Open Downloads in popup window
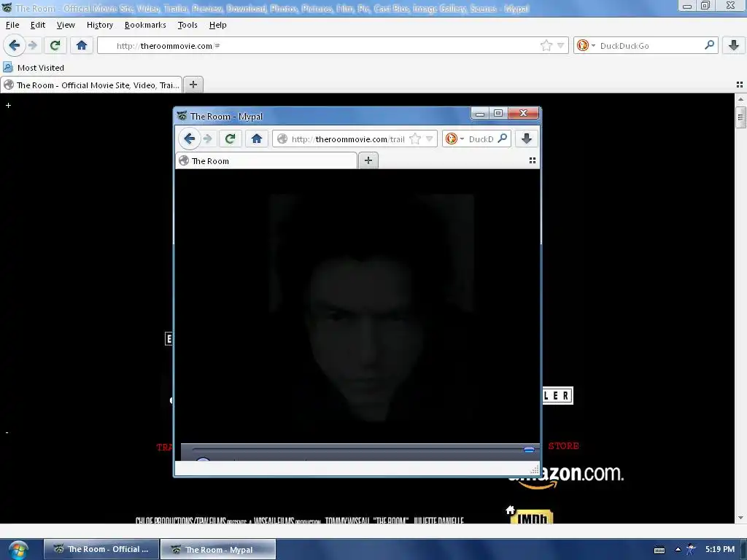Screen dimensions: 747x560 [527, 139]
